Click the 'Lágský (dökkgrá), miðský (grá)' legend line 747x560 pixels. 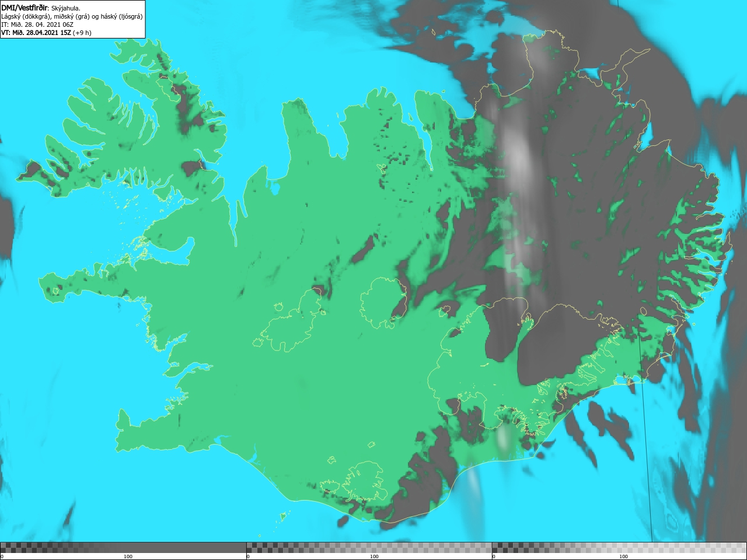click(72, 16)
